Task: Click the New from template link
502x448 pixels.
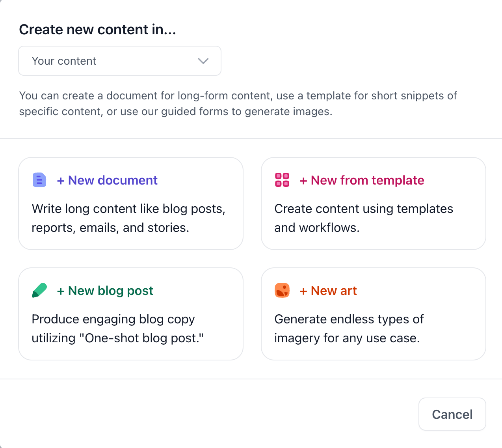Action: pos(362,180)
